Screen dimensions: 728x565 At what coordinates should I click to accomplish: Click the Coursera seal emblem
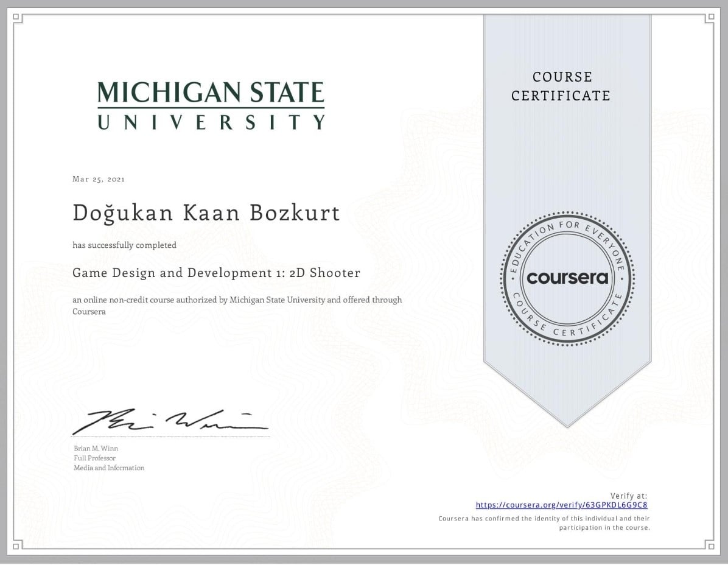[567, 279]
